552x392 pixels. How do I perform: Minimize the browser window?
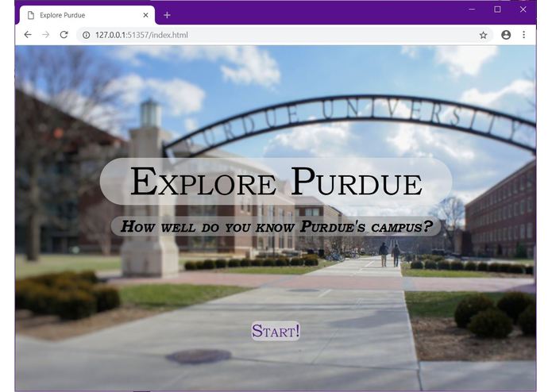(472, 10)
